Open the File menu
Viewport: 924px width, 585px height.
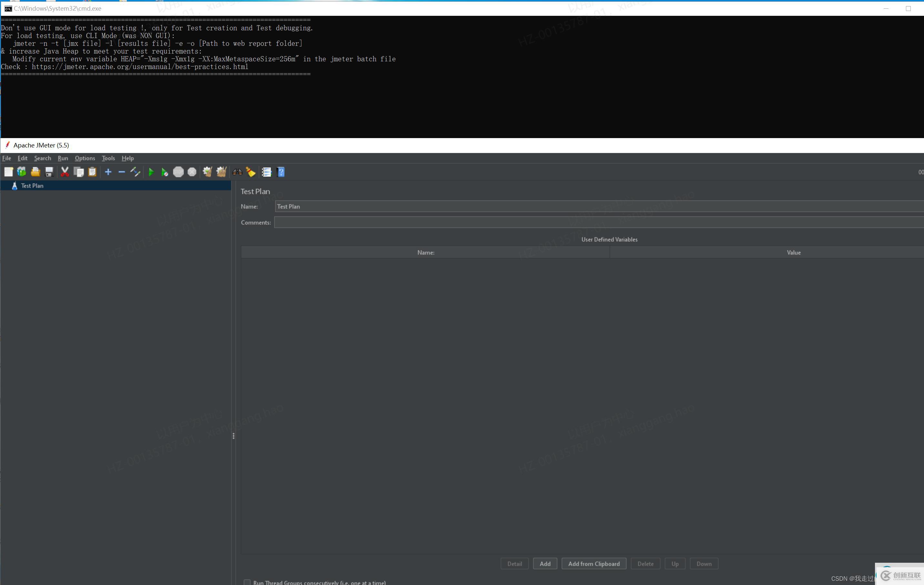click(7, 158)
